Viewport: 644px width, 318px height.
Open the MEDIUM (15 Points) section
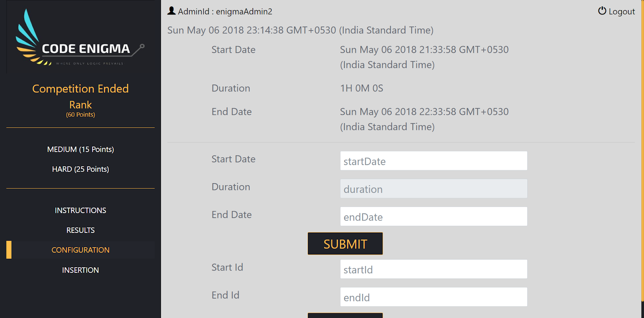tap(80, 149)
